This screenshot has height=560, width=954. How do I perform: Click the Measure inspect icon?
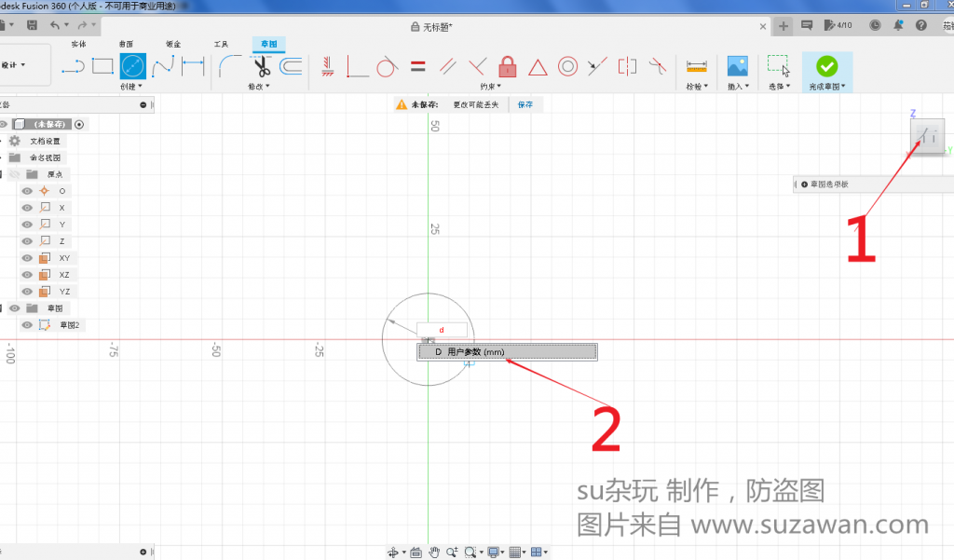(x=697, y=66)
